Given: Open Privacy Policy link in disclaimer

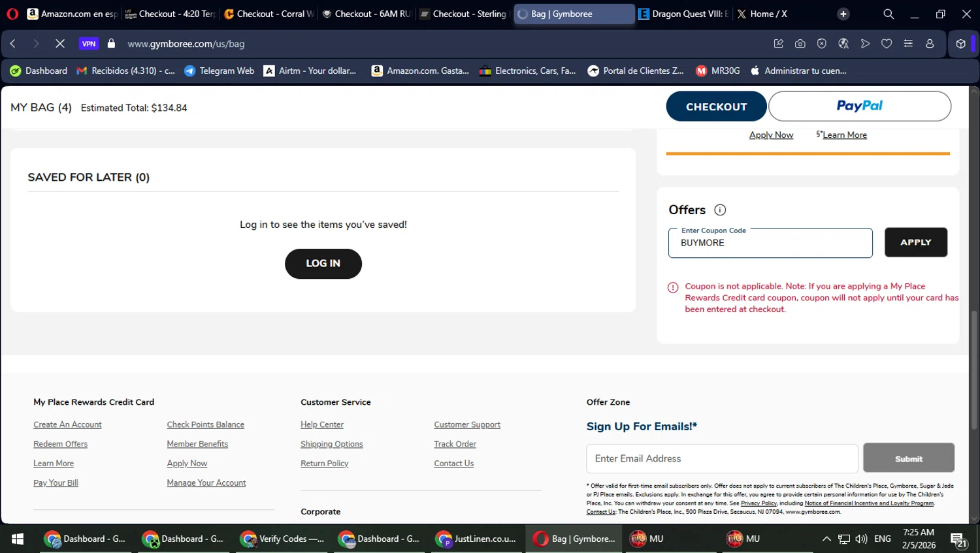Looking at the screenshot, I should (759, 503).
